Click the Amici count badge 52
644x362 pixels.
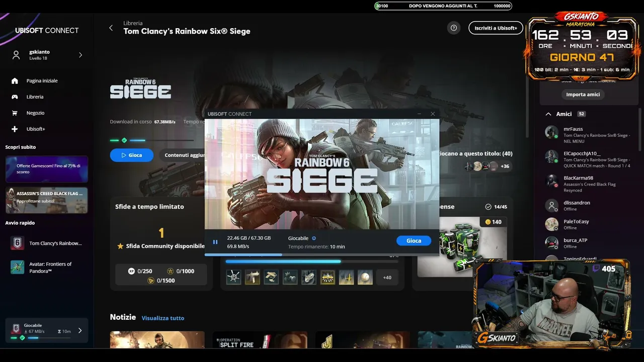click(x=582, y=114)
